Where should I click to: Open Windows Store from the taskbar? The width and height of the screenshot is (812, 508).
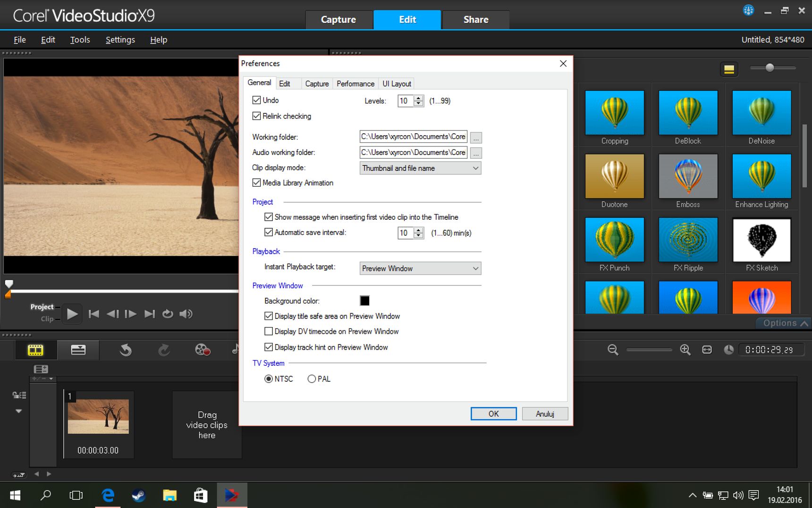(201, 495)
